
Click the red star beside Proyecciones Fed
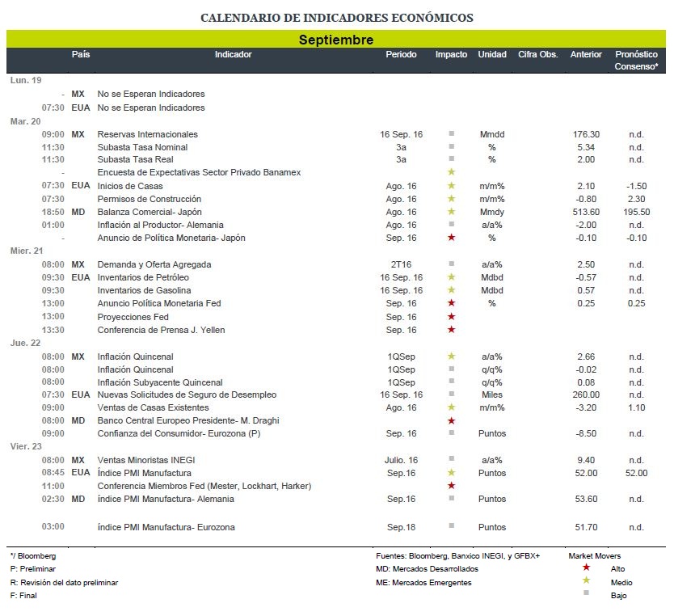tap(451, 317)
